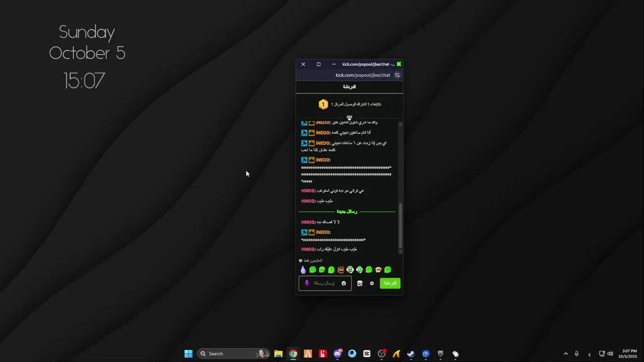Choose the emote wearing a red hat
This screenshot has width=644, height=362.
pos(378,270)
